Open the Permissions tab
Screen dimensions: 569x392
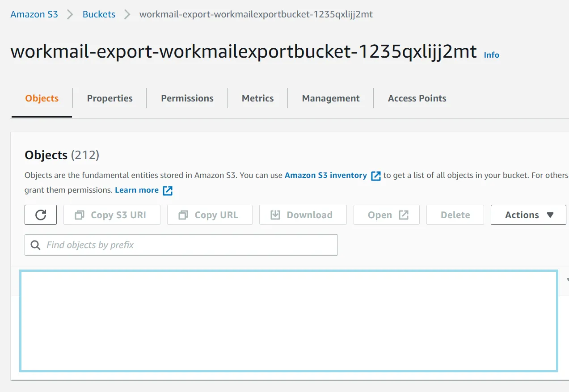[187, 98]
